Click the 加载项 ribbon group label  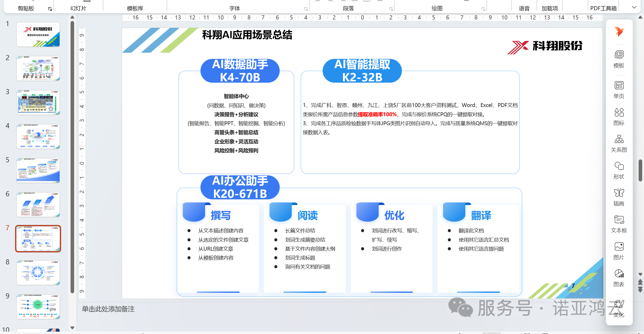click(550, 8)
